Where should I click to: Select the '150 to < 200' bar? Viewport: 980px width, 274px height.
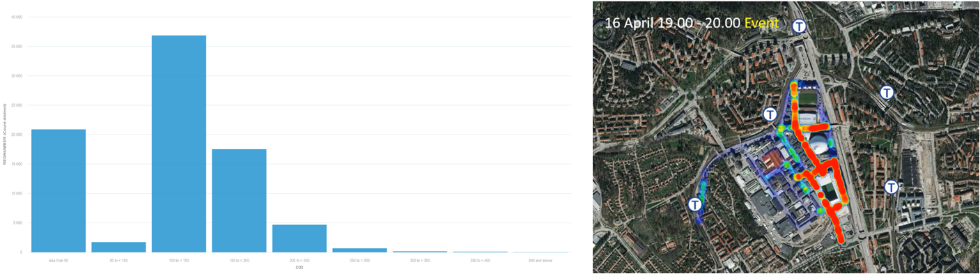point(239,200)
